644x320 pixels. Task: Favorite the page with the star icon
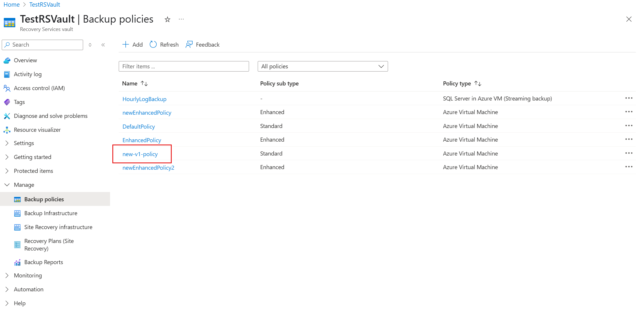pos(167,19)
